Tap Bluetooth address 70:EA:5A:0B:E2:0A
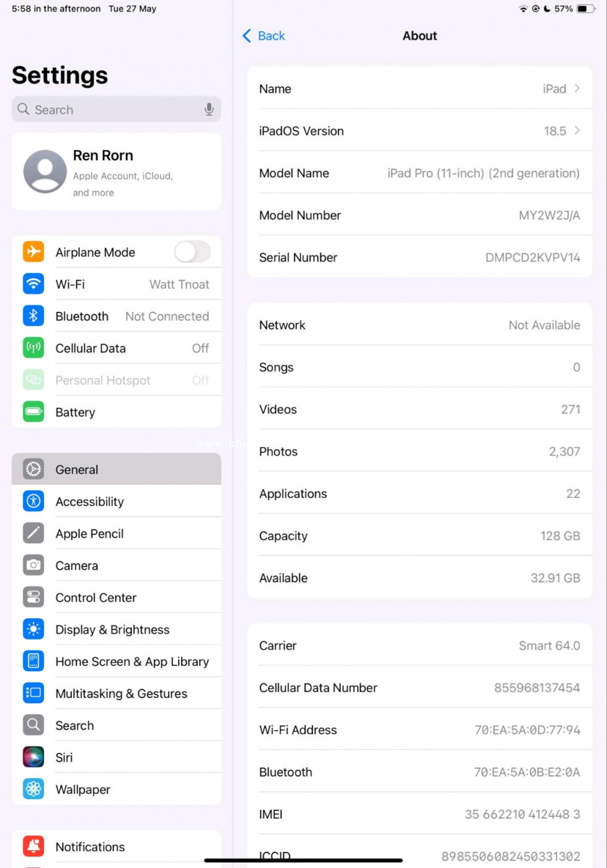 (527, 772)
